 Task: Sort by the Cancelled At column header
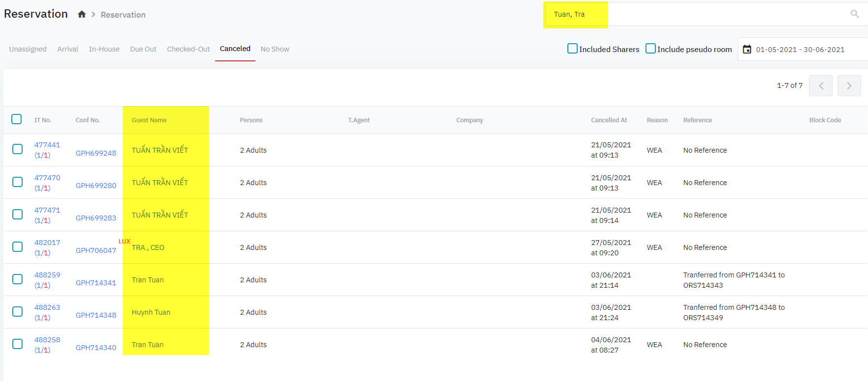[609, 120]
